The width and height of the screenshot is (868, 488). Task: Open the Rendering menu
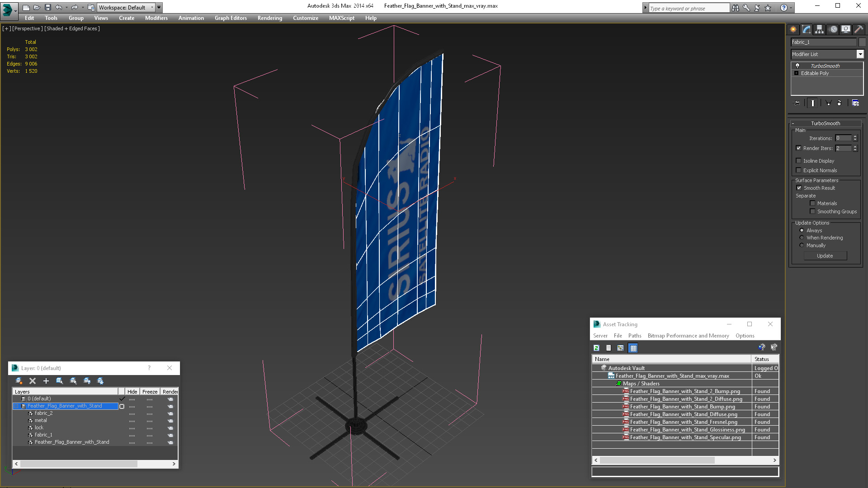click(269, 18)
